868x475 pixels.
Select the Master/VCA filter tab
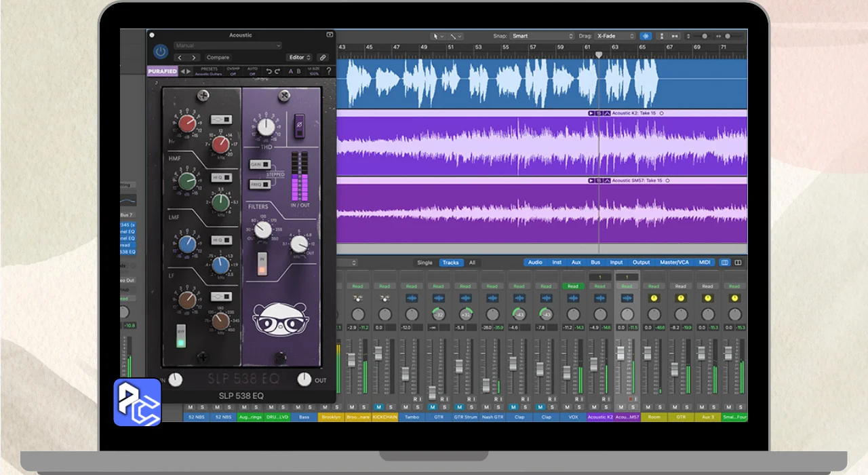pyautogui.click(x=674, y=263)
